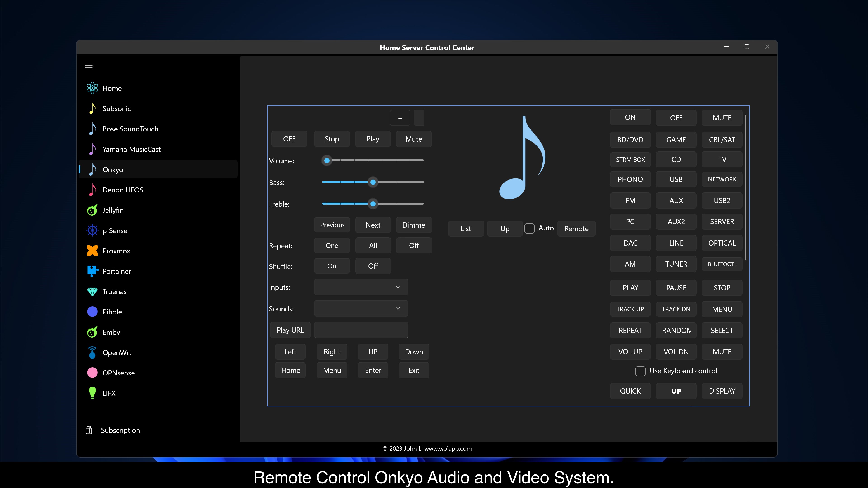
Task: Check Use Keyboard control box
Action: click(640, 371)
